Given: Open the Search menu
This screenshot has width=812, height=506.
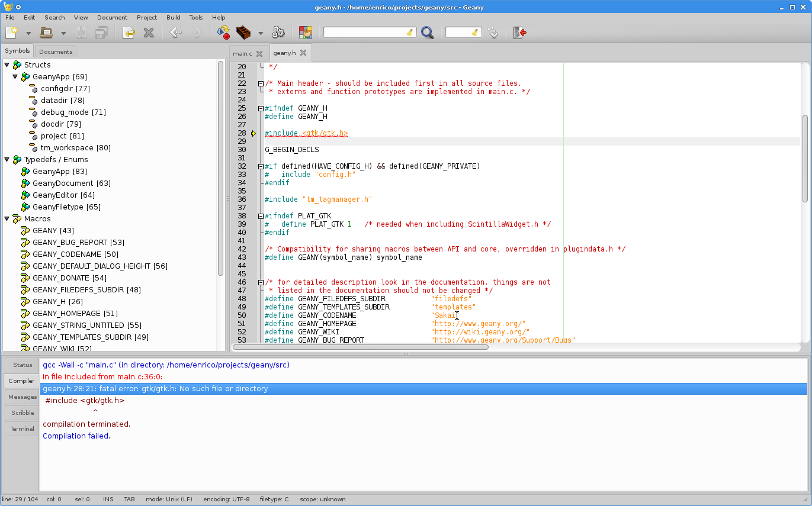Looking at the screenshot, I should (x=54, y=17).
